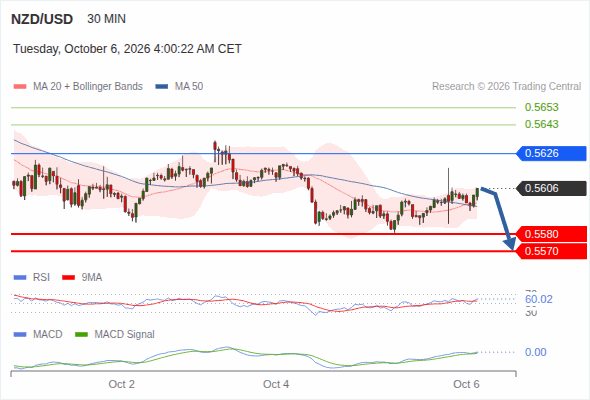Click the red 0.5580 support price tag

(551, 234)
